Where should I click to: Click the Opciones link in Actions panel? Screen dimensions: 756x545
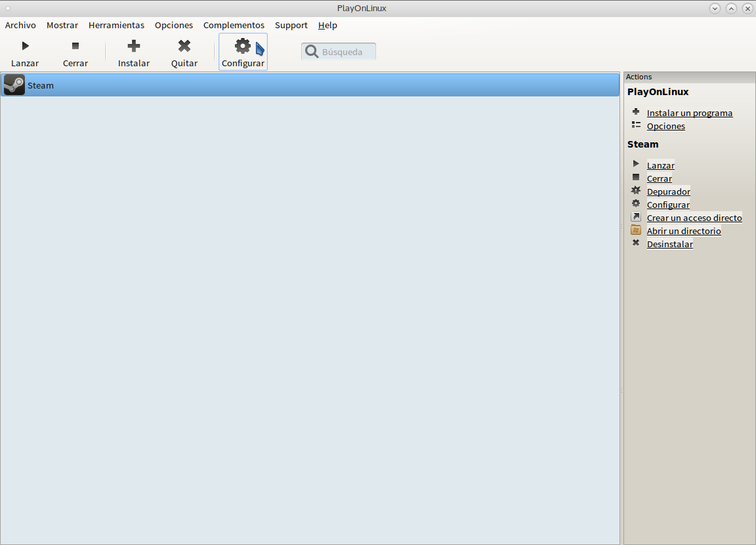coord(666,127)
